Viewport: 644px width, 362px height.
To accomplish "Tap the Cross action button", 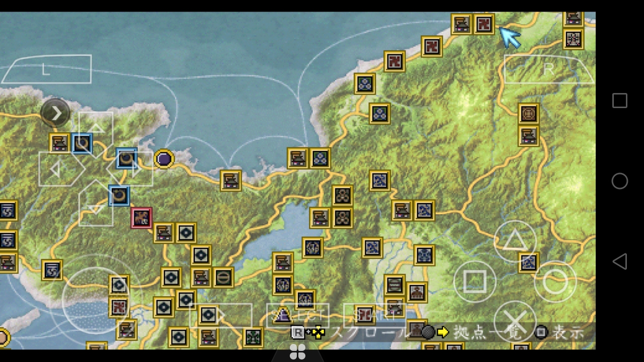I will click(514, 321).
